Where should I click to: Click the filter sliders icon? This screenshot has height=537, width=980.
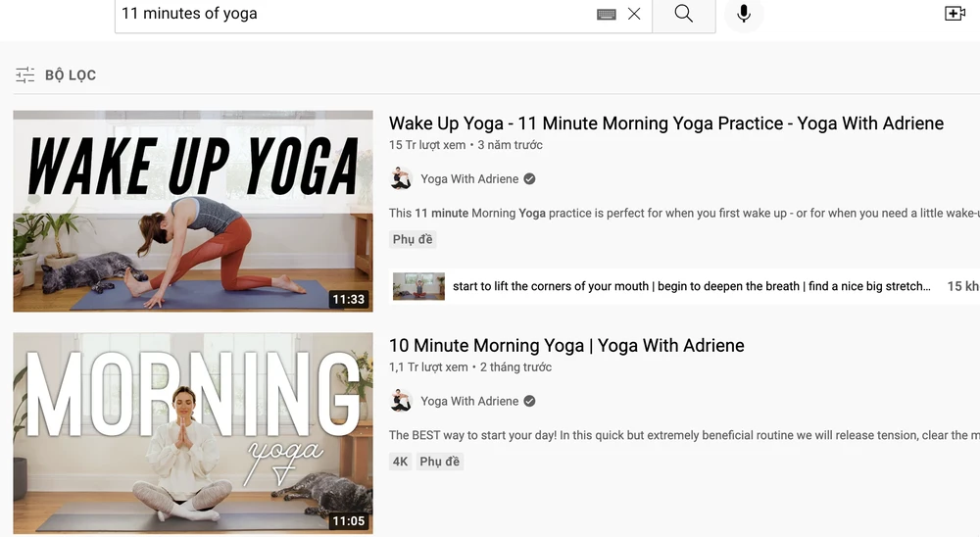pos(25,75)
